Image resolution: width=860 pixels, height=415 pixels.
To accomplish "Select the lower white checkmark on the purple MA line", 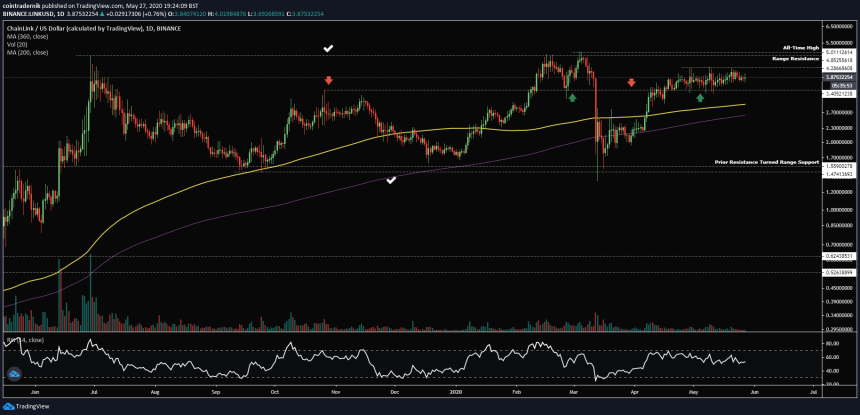I will (x=391, y=180).
